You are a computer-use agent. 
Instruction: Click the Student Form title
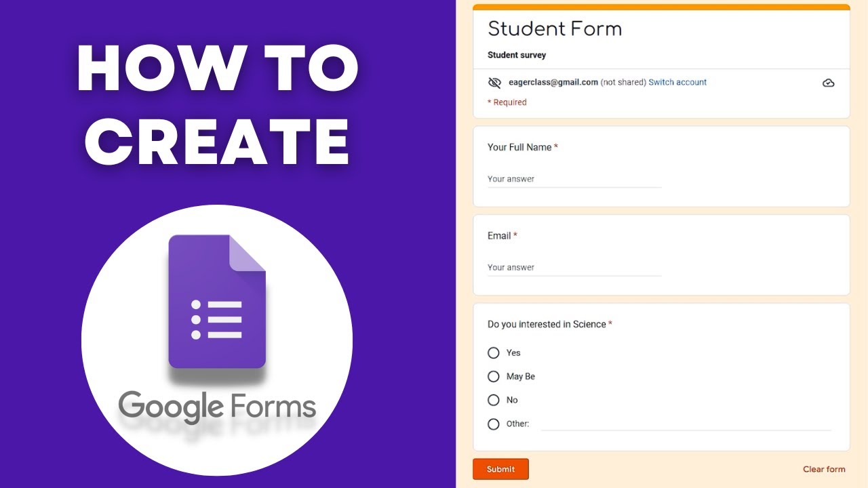555,28
